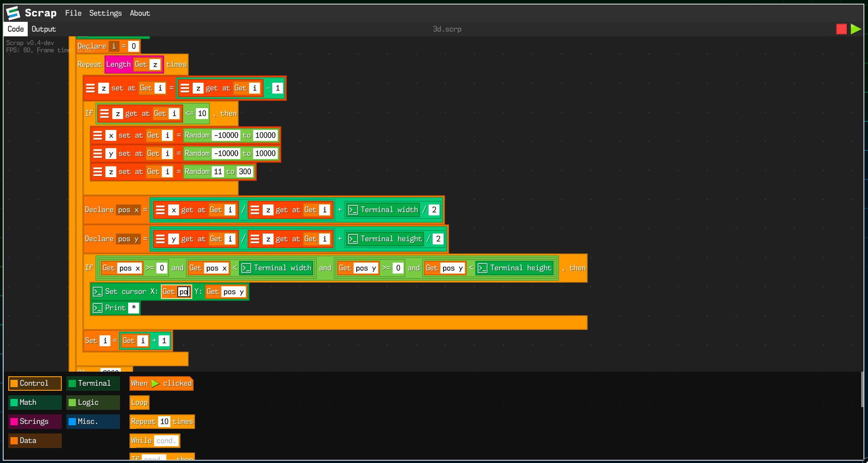Screen dimensions: 868x463
Task: Select the Data block category
Action: pos(35,440)
